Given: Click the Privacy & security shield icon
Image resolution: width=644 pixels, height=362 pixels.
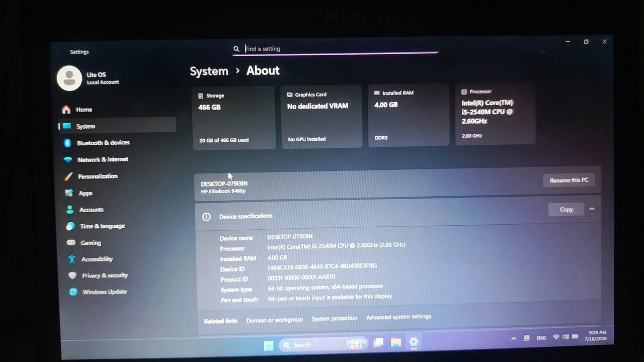Looking at the screenshot, I should coord(72,276).
